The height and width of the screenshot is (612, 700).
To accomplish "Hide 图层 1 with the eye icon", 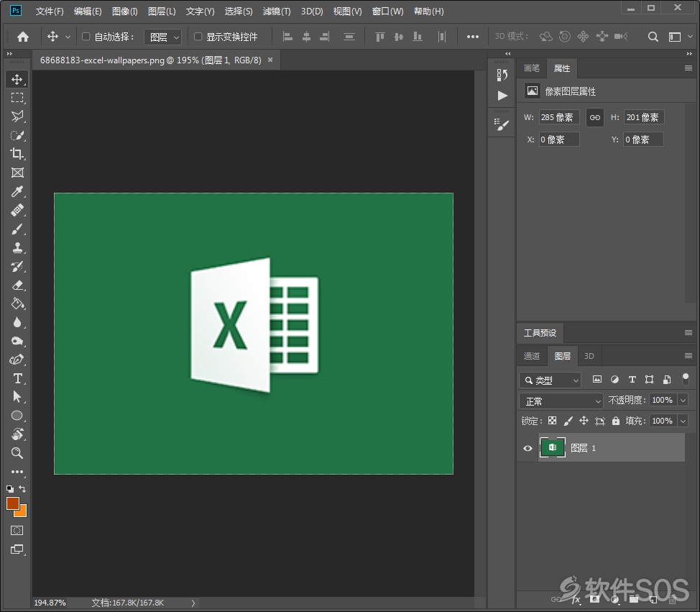I will pyautogui.click(x=528, y=448).
